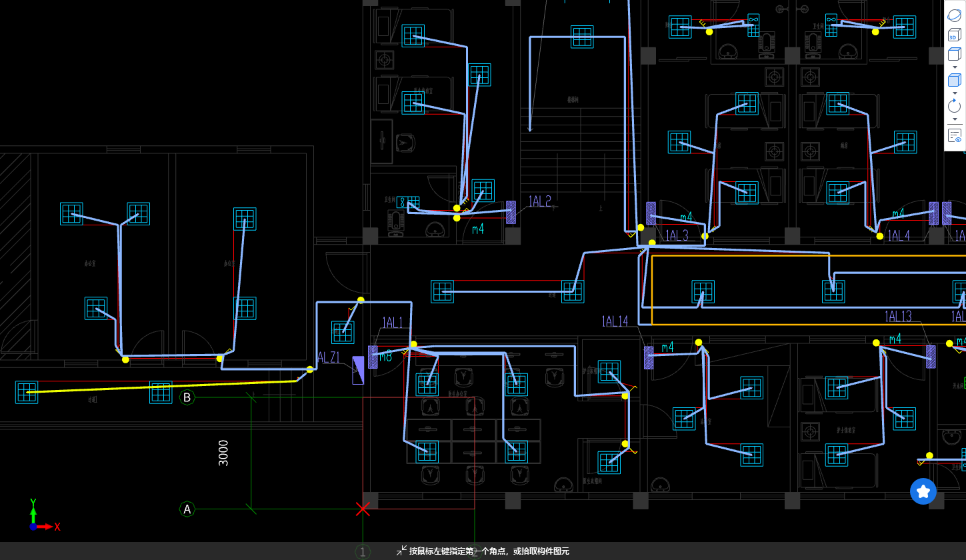Click the m4 label below 1AL2
The width and height of the screenshot is (966, 560).
point(478,229)
